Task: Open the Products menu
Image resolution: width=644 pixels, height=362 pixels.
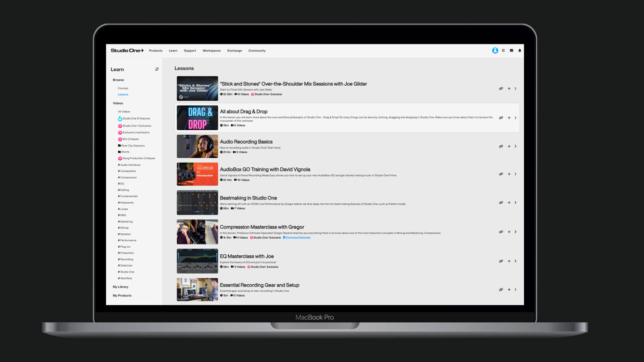Action: pyautogui.click(x=156, y=50)
